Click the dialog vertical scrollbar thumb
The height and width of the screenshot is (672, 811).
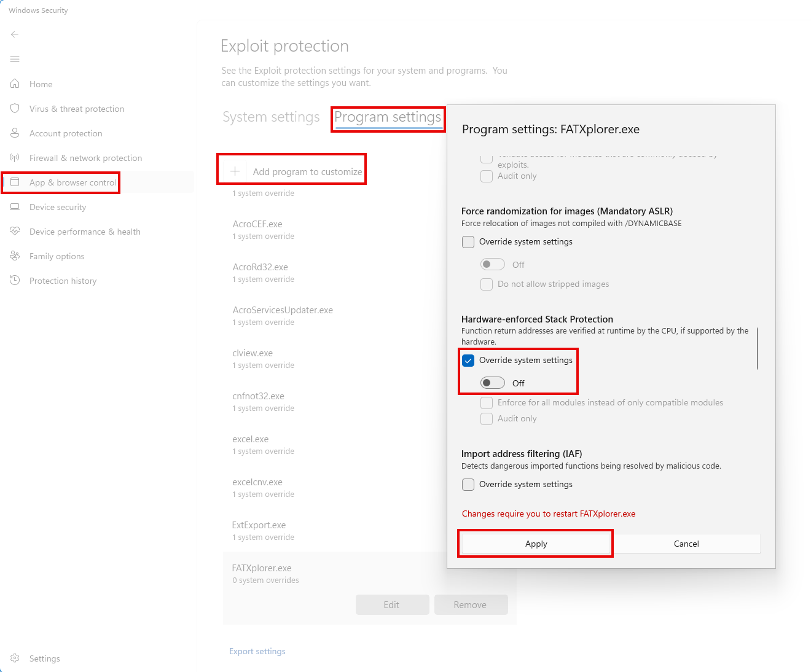pyautogui.click(x=758, y=348)
